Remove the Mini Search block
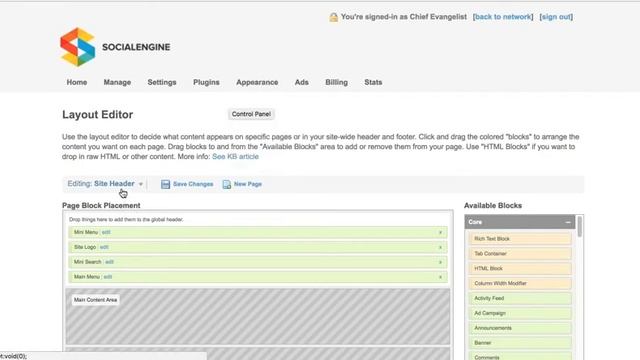The image size is (640, 360). pyautogui.click(x=440, y=262)
